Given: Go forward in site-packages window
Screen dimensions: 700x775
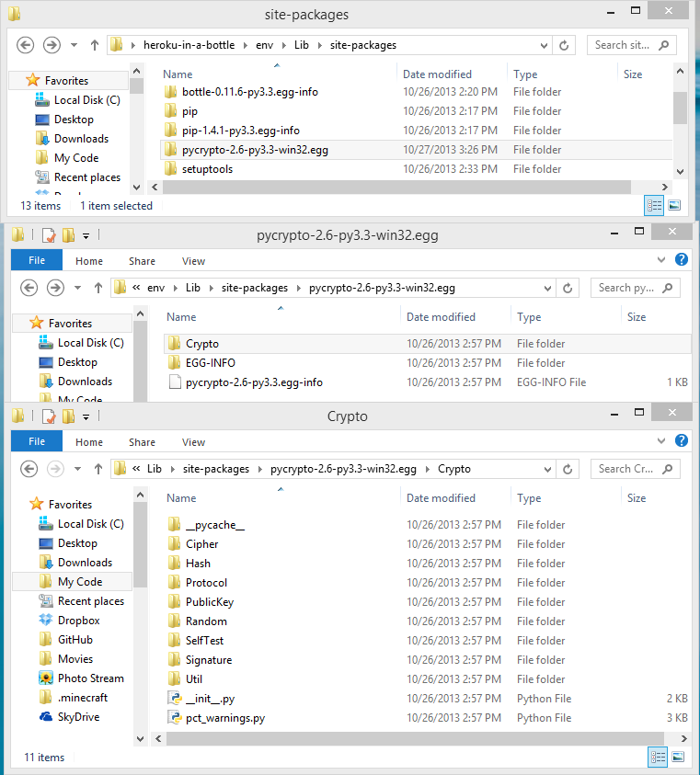Looking at the screenshot, I should (x=52, y=45).
